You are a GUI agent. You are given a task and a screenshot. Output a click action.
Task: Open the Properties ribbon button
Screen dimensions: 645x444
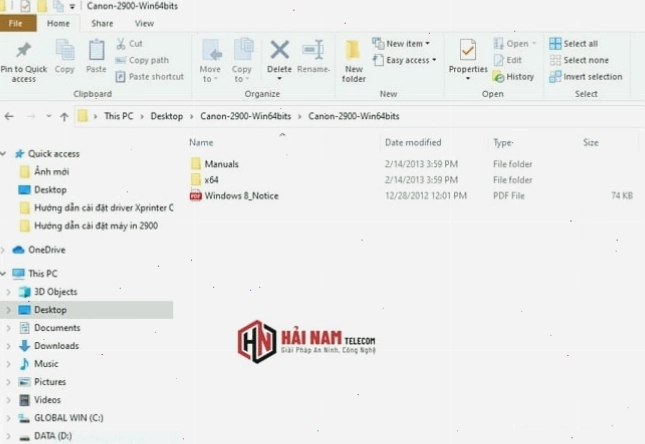tap(468, 60)
